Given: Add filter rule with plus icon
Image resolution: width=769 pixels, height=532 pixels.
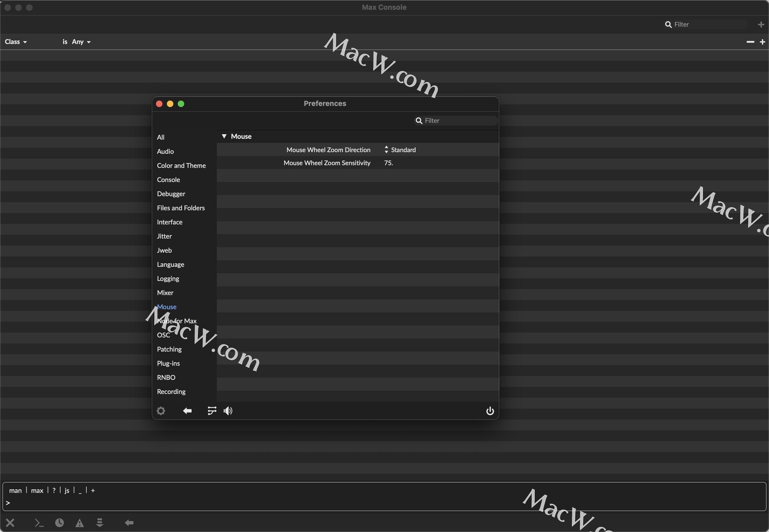Looking at the screenshot, I should [x=762, y=42].
